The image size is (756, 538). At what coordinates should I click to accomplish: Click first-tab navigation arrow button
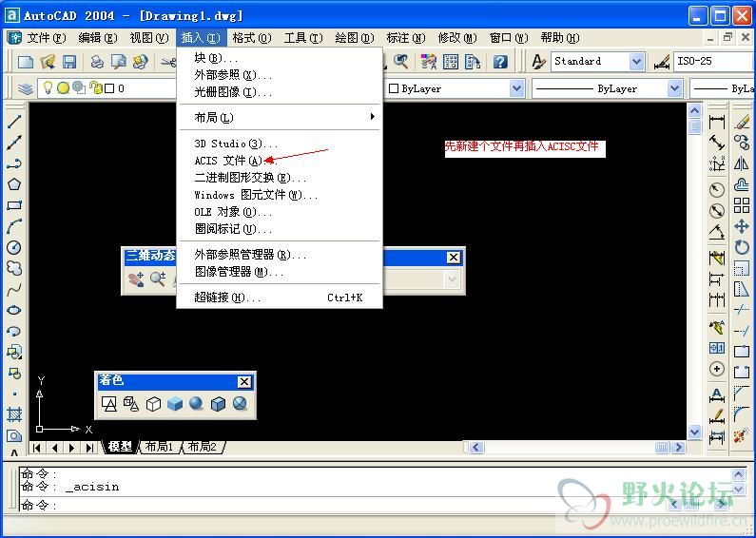pos(37,448)
